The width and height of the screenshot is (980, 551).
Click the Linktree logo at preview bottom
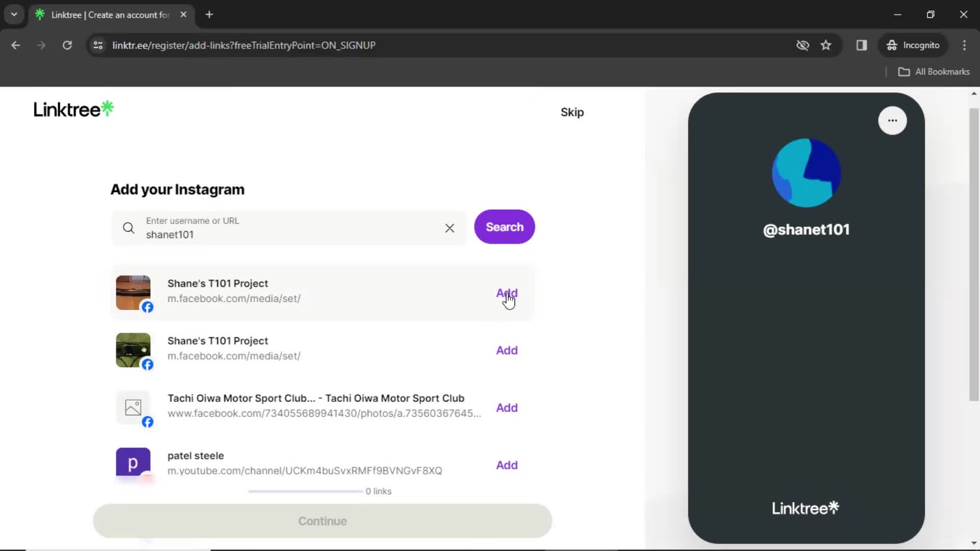(x=805, y=508)
